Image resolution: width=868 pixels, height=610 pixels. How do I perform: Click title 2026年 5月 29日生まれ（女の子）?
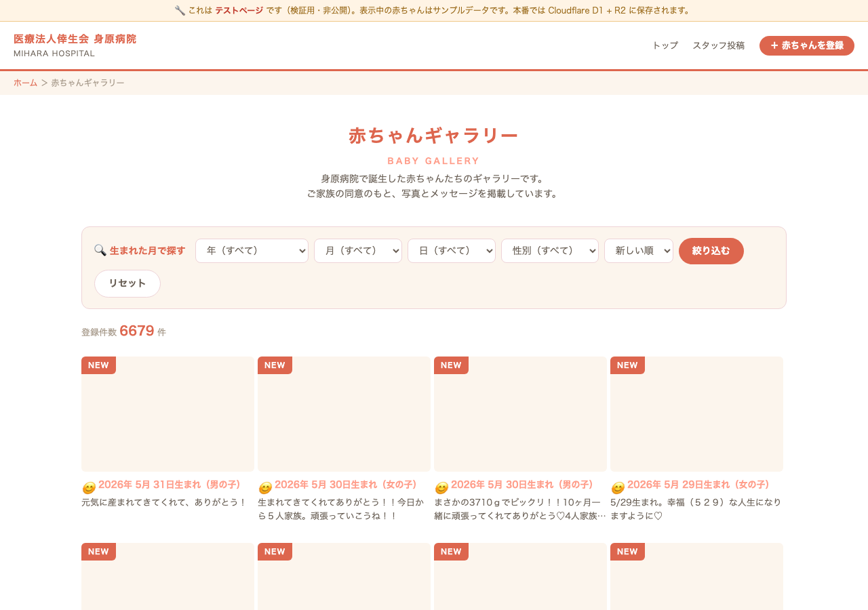click(698, 485)
